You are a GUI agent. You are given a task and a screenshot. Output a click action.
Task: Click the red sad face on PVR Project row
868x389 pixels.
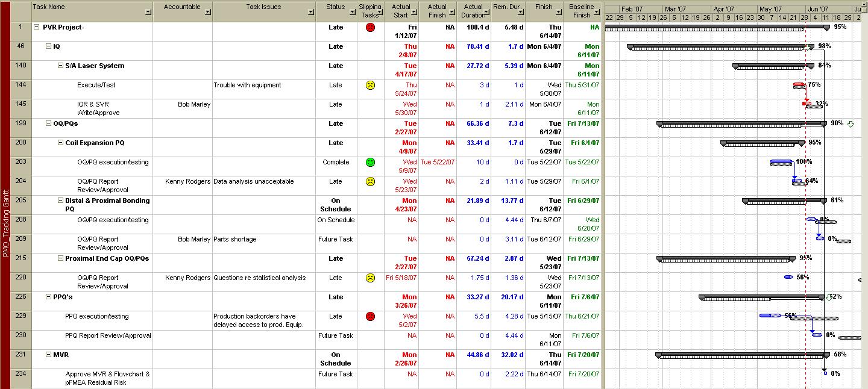[370, 28]
